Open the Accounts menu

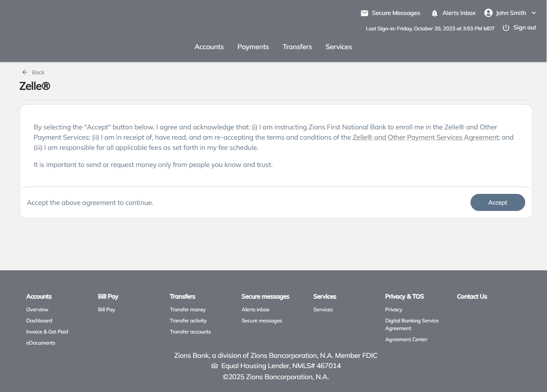(209, 47)
